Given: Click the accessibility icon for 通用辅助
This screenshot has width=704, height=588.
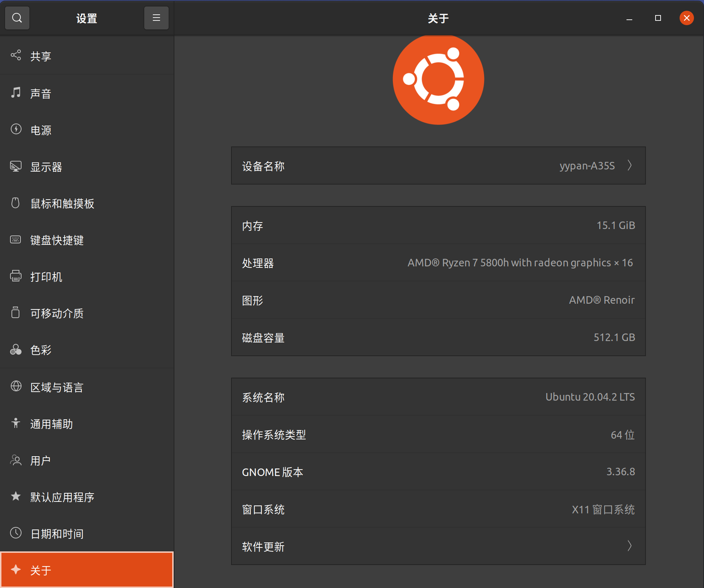Looking at the screenshot, I should click(15, 423).
